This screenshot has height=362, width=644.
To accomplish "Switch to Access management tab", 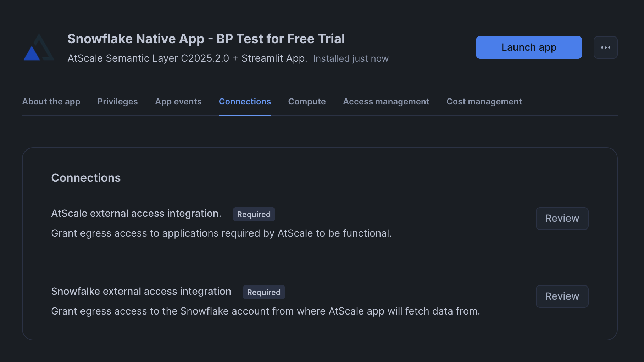I will [386, 102].
